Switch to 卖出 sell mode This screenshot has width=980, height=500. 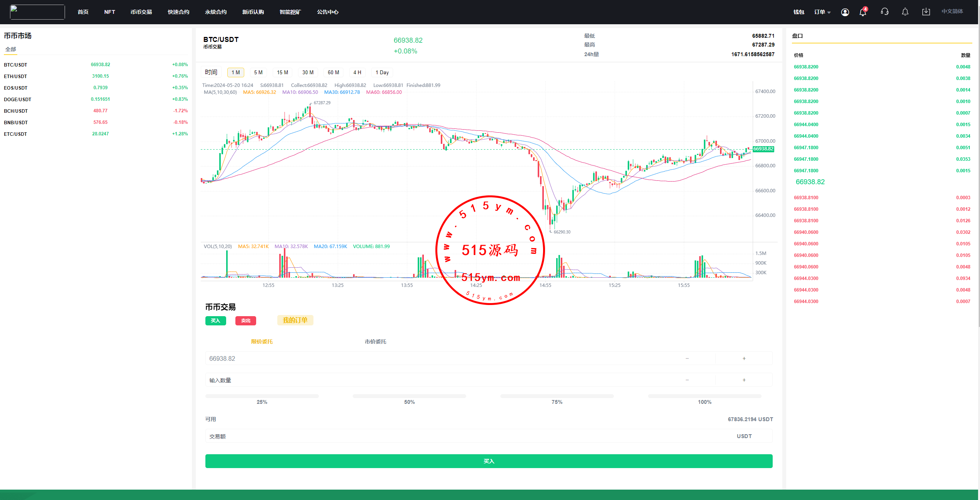click(x=245, y=321)
